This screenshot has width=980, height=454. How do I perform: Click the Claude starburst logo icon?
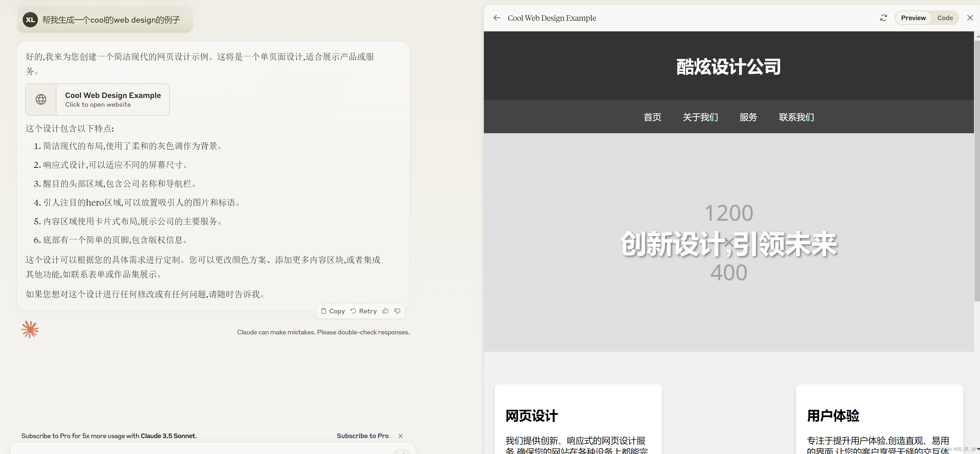pyautogui.click(x=30, y=329)
